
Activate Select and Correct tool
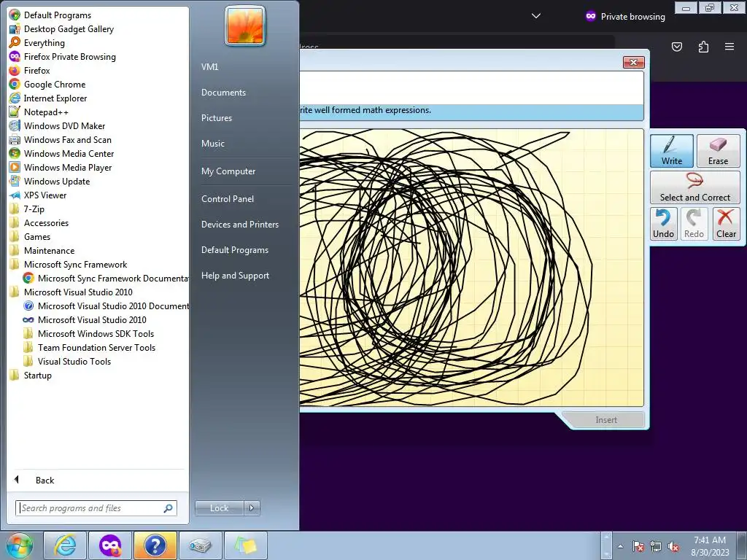click(x=695, y=187)
